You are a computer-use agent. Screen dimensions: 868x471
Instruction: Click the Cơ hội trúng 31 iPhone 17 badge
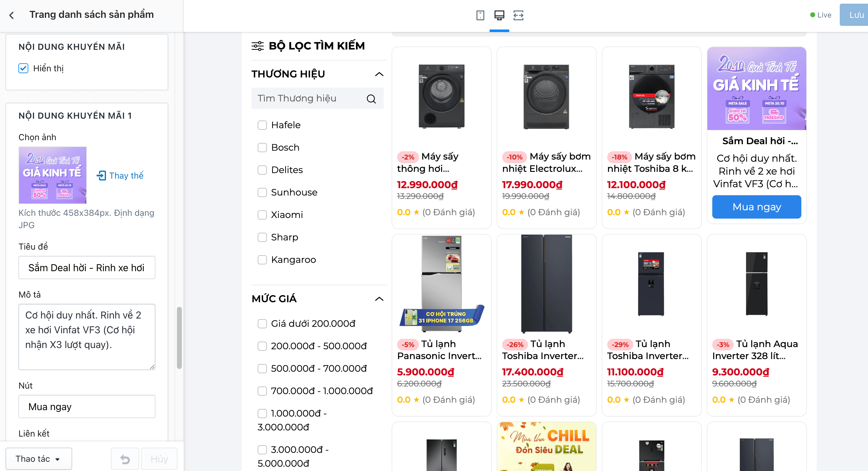(442, 316)
